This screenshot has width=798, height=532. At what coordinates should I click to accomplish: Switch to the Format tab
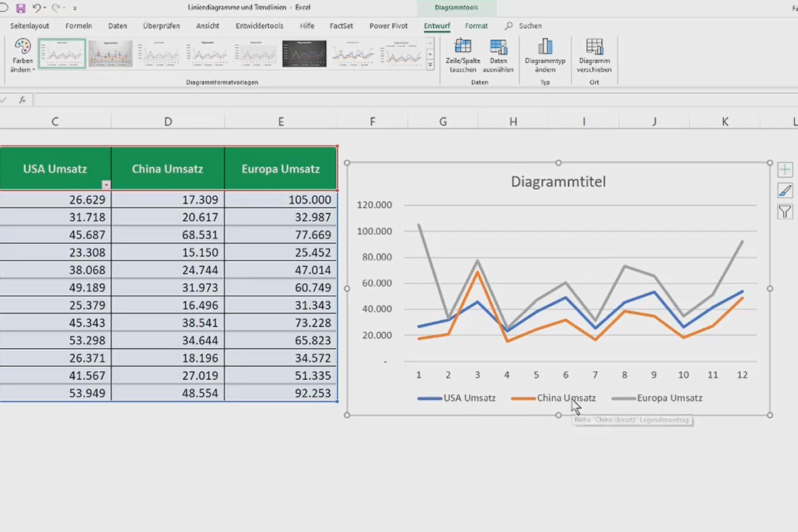point(476,26)
